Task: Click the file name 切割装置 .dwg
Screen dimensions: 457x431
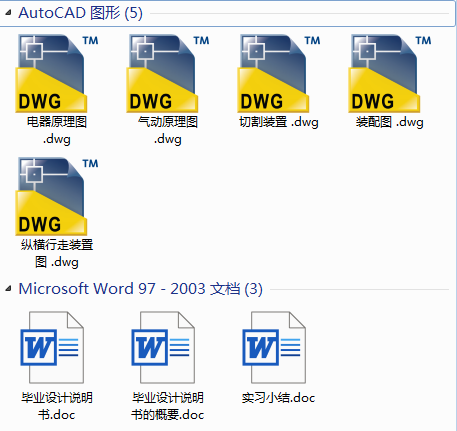Action: (x=279, y=122)
